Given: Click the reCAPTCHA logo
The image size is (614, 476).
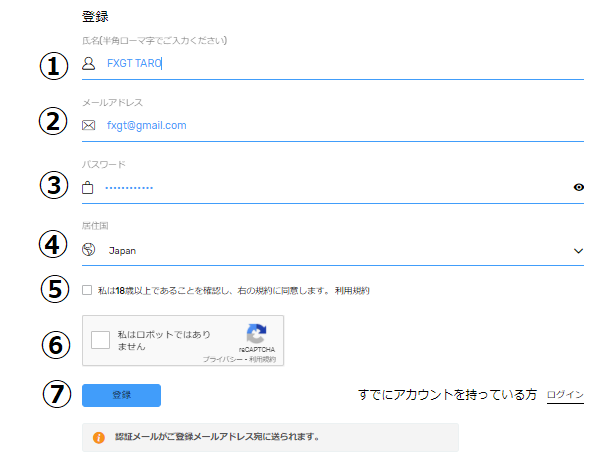Looking at the screenshot, I should click(x=256, y=333).
